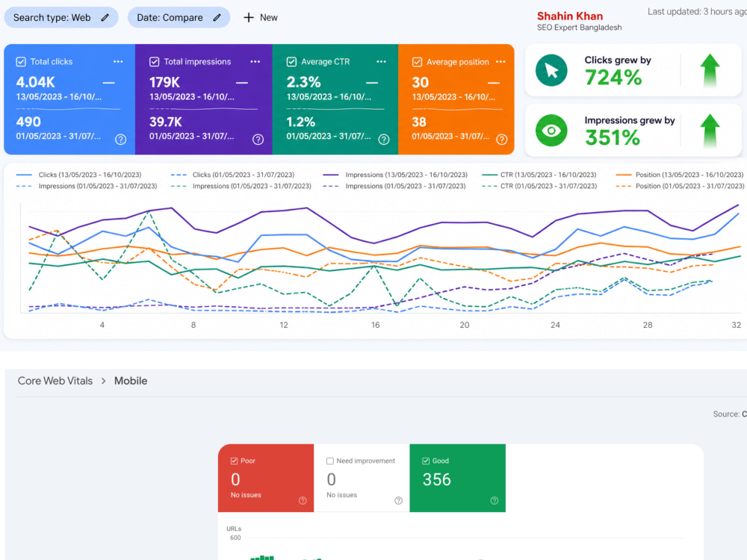747x560 pixels.
Task: Select the Mobile breadcrumb item
Action: pyautogui.click(x=131, y=381)
